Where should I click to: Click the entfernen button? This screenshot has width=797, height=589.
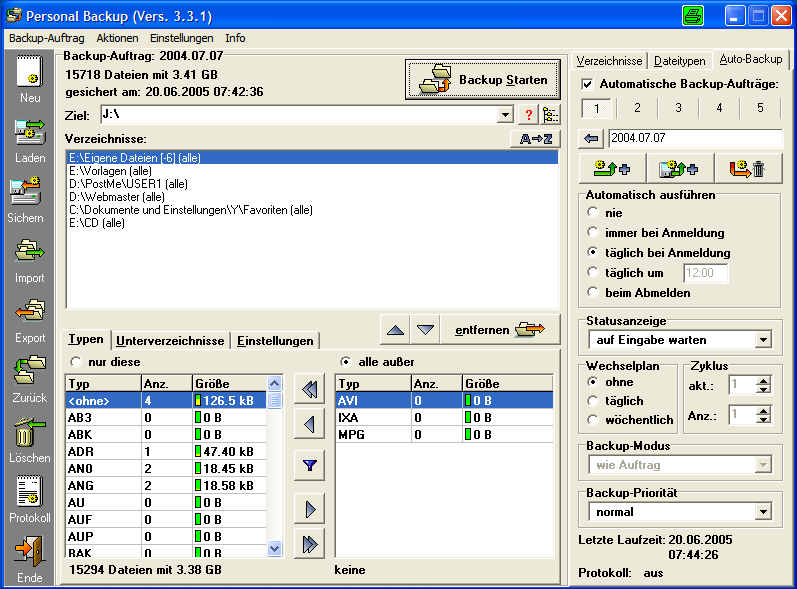click(x=499, y=330)
